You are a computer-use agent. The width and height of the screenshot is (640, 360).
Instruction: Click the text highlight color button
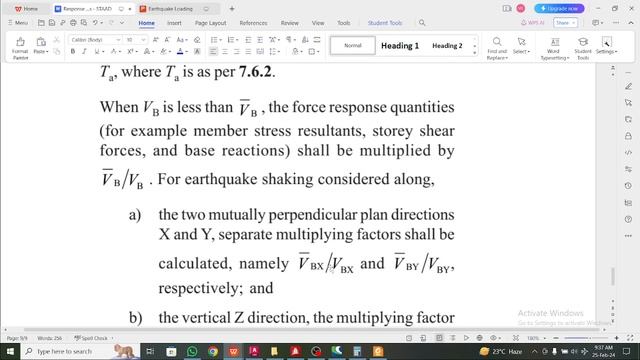point(164,51)
